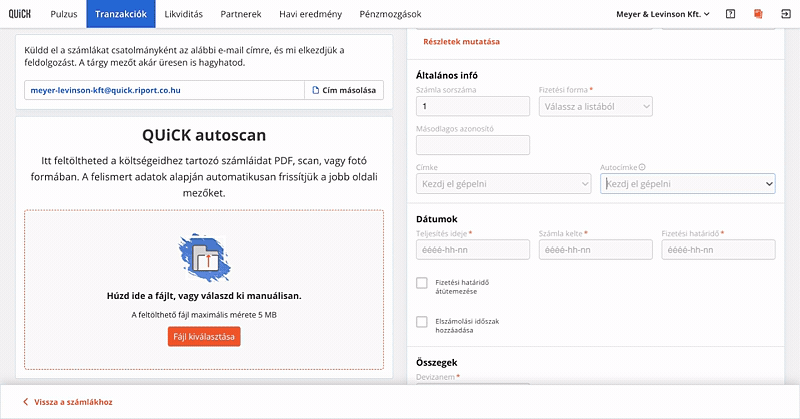800x419 pixels.
Task: Click the QUiCK autoscan heading
Action: coord(204,135)
